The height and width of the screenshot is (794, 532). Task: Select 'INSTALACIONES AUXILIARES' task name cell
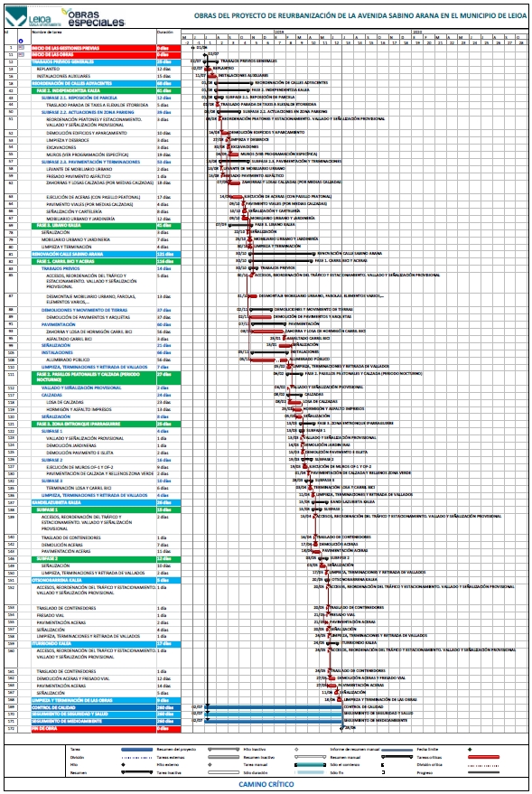[93, 76]
